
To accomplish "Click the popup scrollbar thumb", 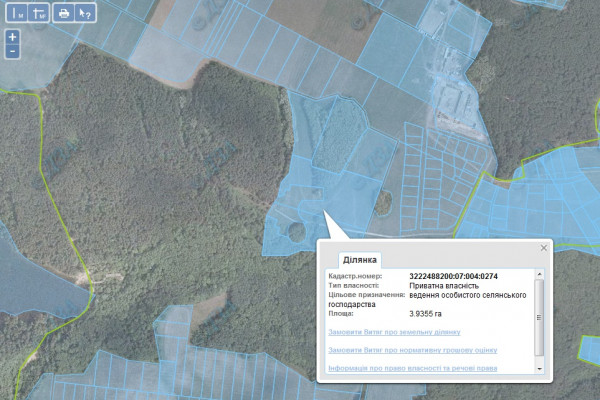I will coord(541,318).
